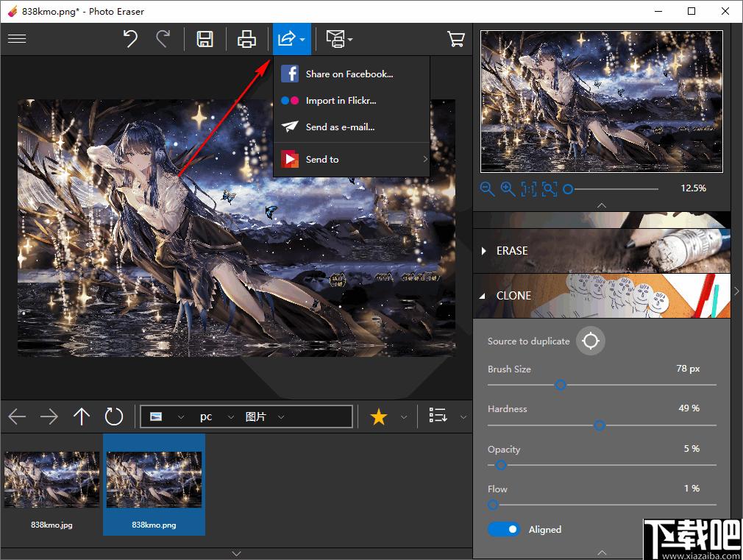Choose Share on Facebook
This screenshot has height=560, width=743.
(352, 74)
